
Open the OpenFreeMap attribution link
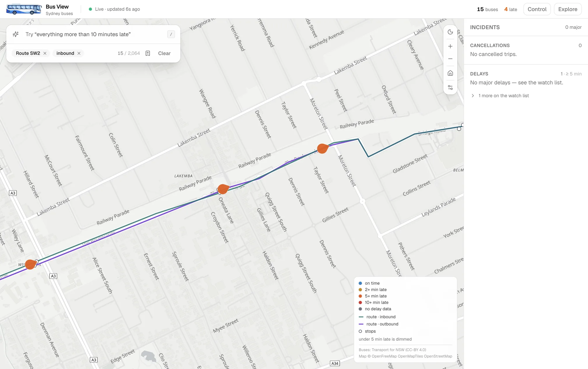384,356
